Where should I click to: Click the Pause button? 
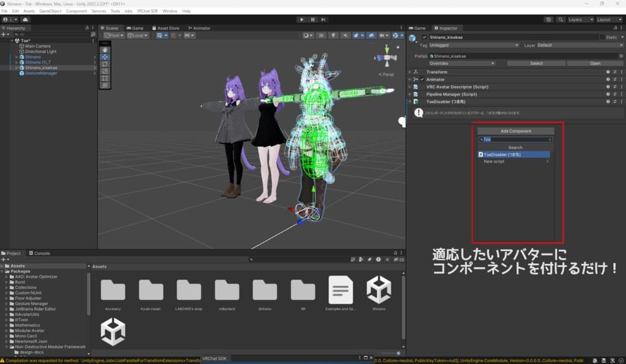(x=313, y=20)
